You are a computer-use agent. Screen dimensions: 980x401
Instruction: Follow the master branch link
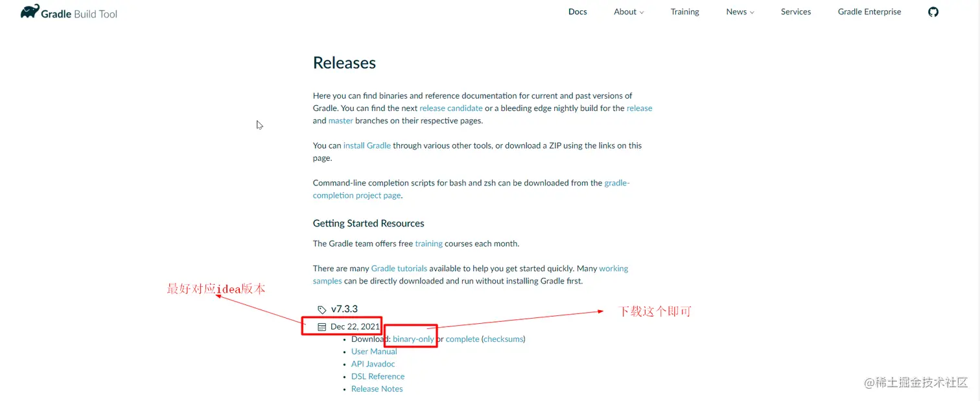[x=341, y=121]
